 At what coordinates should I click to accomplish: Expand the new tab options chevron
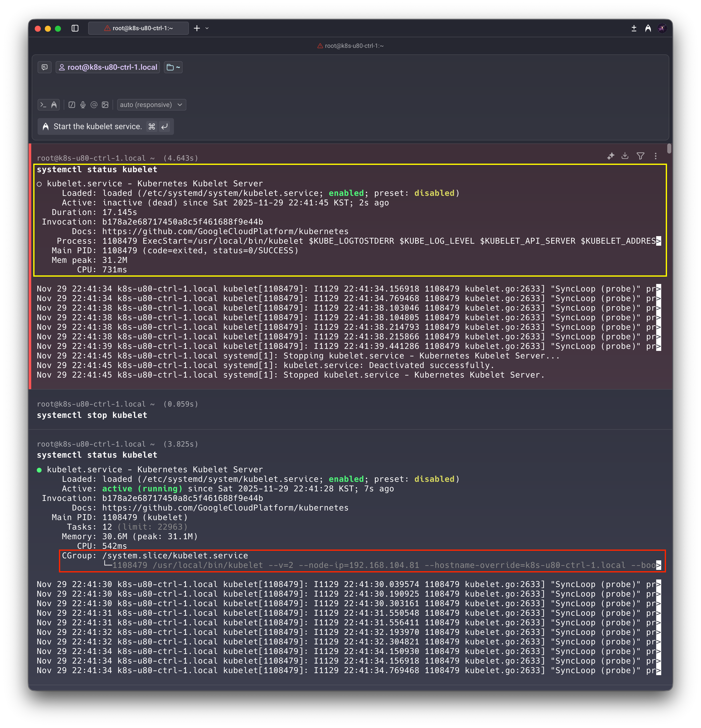207,28
